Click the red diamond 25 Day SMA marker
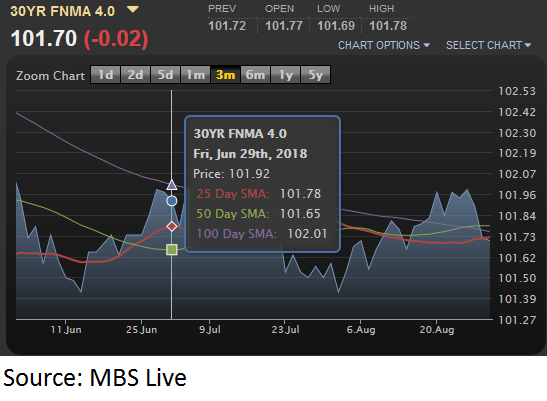Image resolution: width=547 pixels, height=401 pixels. [x=172, y=227]
